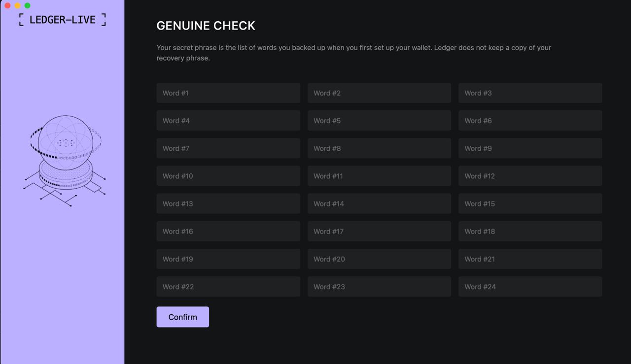Image resolution: width=631 pixels, height=364 pixels.
Task: Click the Confirm button
Action: point(182,317)
